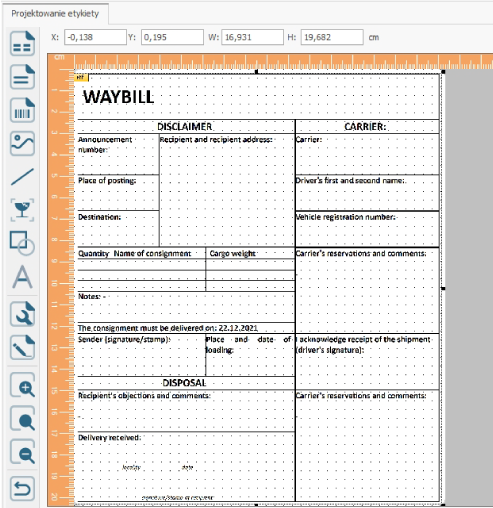Select the shapes rectangle-circle tool
The image size is (493, 508).
pos(22,243)
